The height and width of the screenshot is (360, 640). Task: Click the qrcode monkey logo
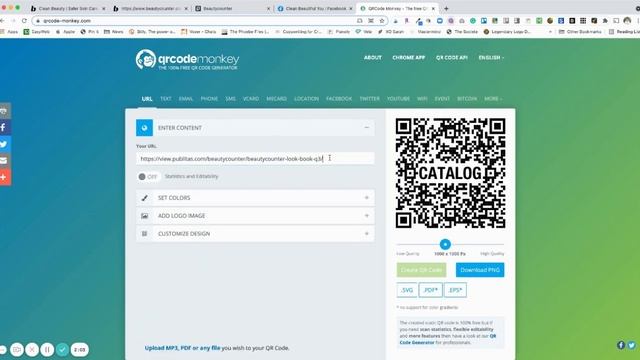click(187, 60)
